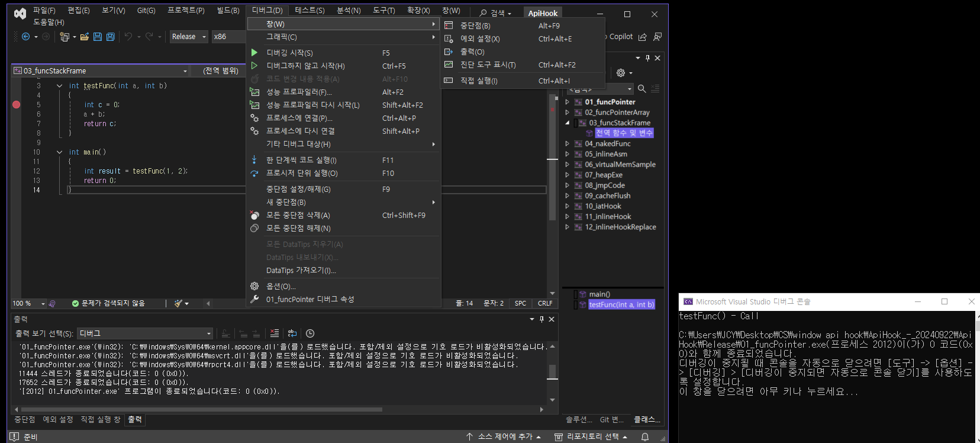The height and width of the screenshot is (443, 980).
Task: Click Add to Source Control button
Action: point(504,437)
